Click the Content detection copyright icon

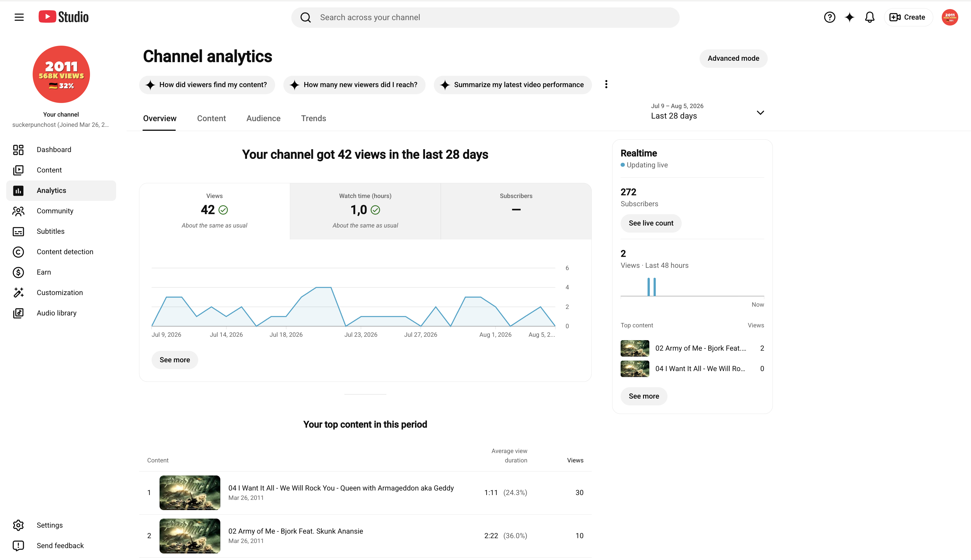[18, 252]
